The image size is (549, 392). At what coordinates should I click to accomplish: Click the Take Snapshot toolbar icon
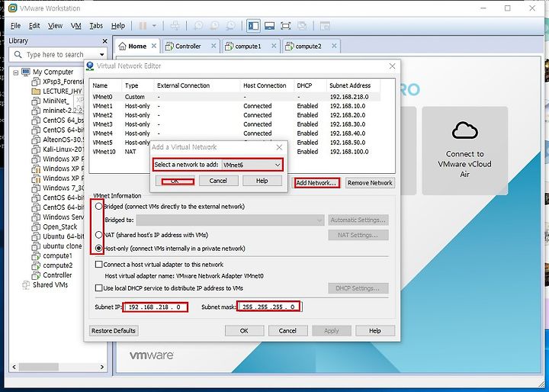[198, 26]
